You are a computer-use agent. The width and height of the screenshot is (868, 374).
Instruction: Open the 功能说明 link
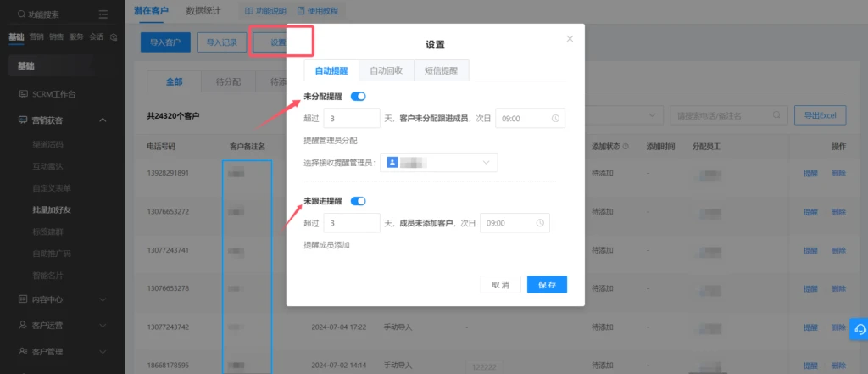point(270,10)
